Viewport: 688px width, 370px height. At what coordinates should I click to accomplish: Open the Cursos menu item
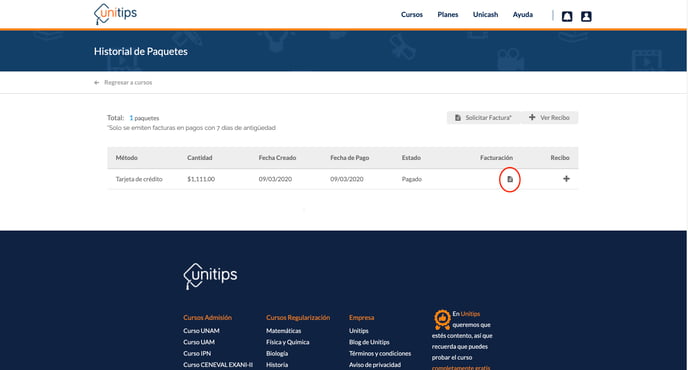pyautogui.click(x=412, y=14)
